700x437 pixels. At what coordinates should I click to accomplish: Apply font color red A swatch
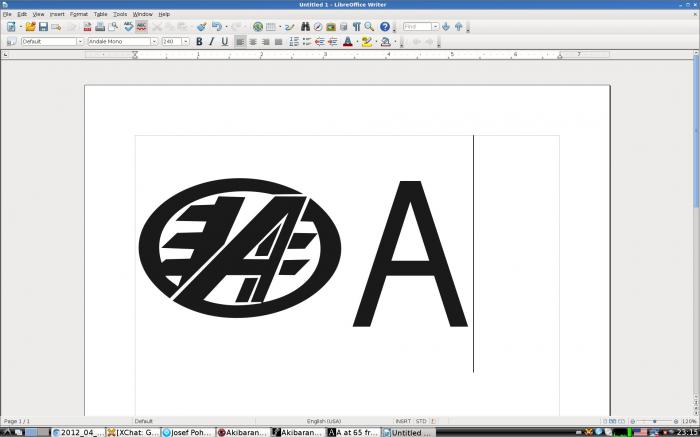348,42
